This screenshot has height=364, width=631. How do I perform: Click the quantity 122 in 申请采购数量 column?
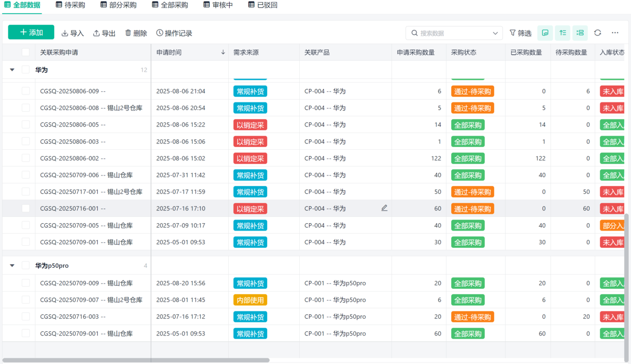(436, 158)
